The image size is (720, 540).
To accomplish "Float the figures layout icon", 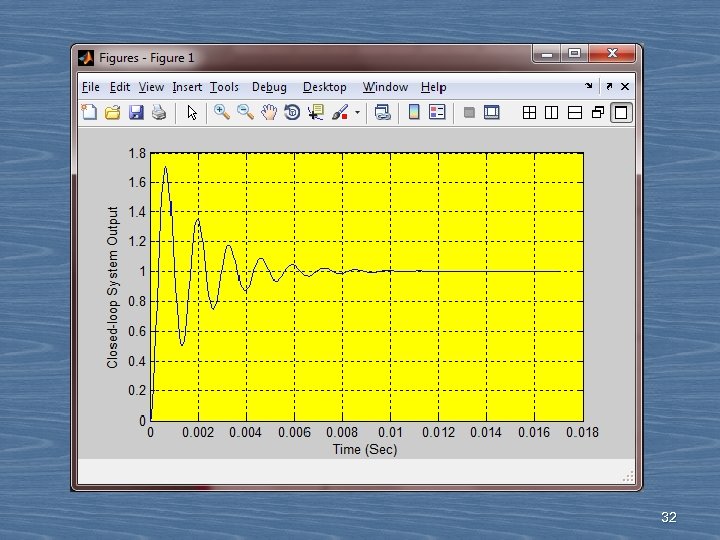I will (x=598, y=112).
